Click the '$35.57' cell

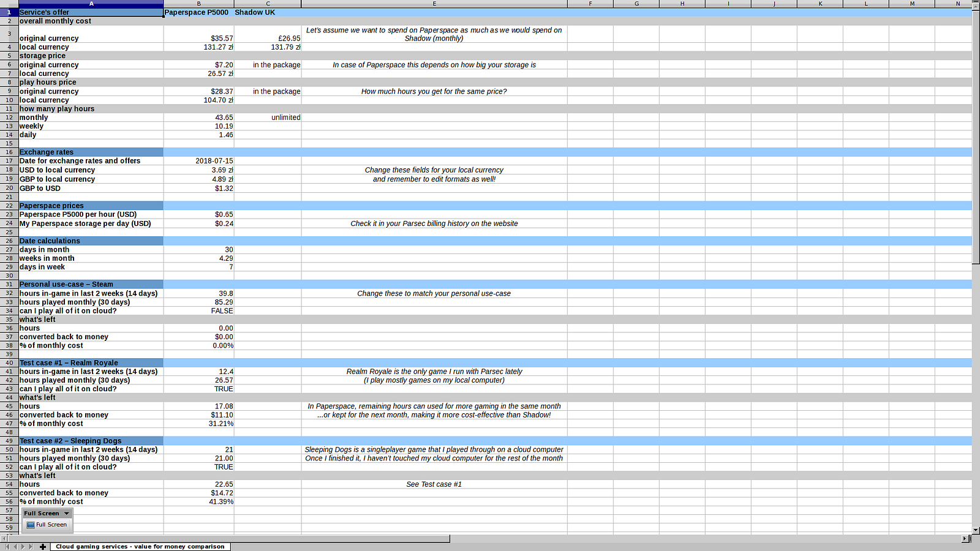click(198, 34)
